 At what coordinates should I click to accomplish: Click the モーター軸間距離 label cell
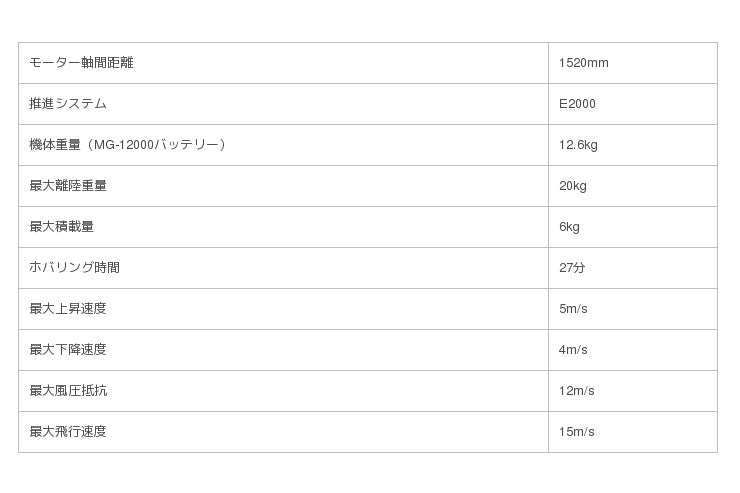click(x=82, y=63)
